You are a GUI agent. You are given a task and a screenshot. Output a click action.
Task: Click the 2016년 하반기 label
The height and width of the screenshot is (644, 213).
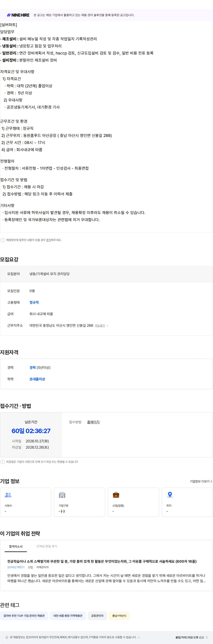pos(16,567)
